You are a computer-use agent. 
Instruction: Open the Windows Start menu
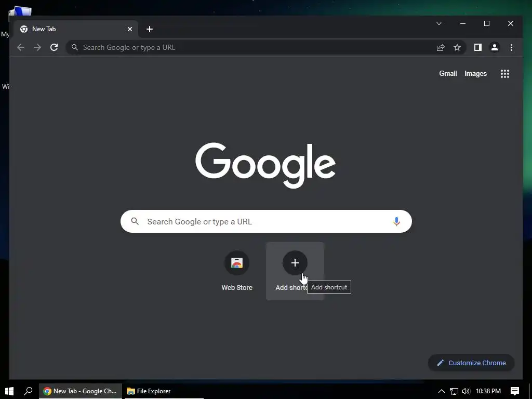(9, 391)
